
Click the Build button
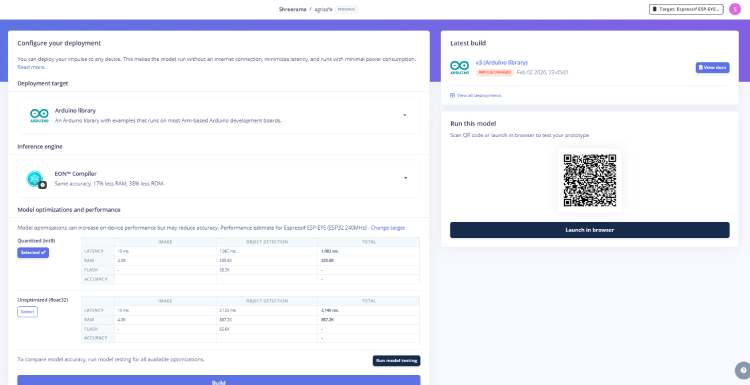point(219,380)
